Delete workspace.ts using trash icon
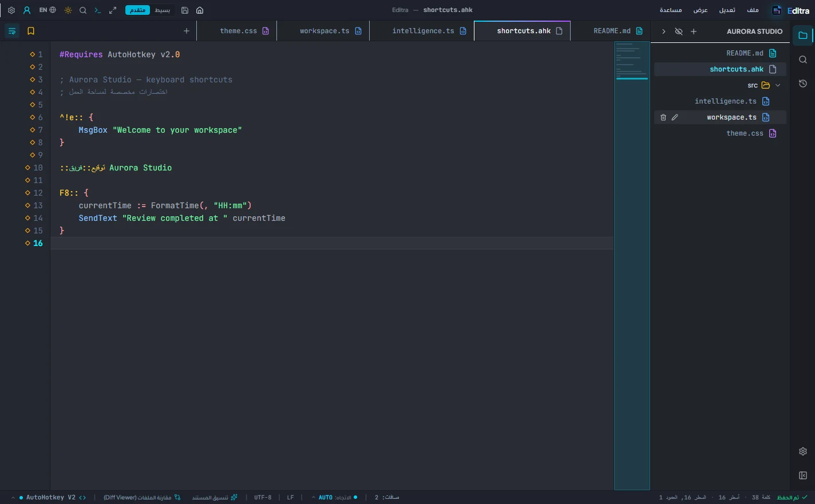This screenshot has width=815, height=504. pyautogui.click(x=663, y=117)
